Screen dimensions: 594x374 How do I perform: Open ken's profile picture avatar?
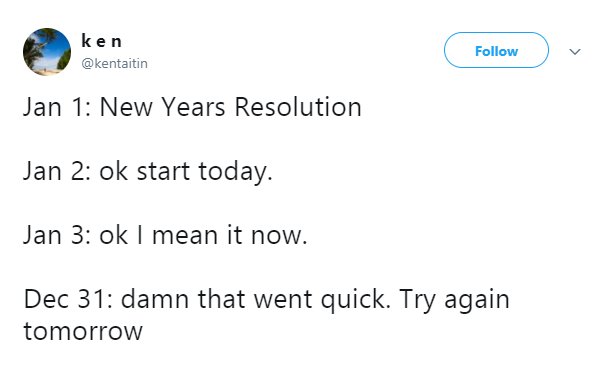pyautogui.click(x=47, y=52)
